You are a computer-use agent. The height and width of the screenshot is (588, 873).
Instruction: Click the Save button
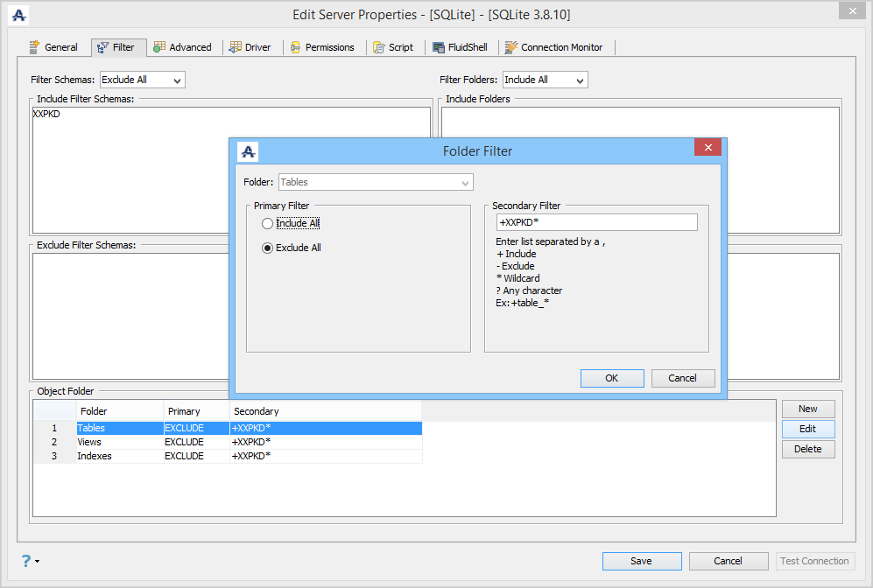(x=641, y=561)
